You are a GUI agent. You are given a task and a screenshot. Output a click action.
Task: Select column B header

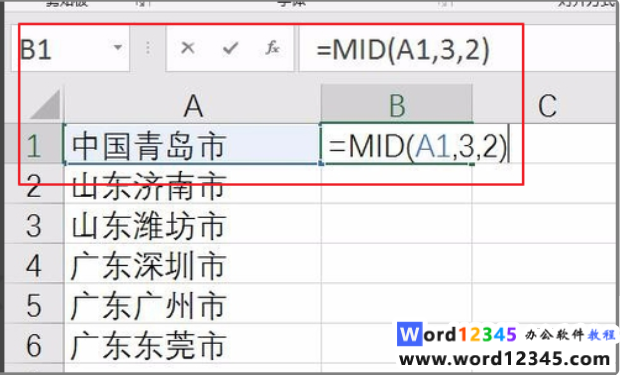point(397,105)
